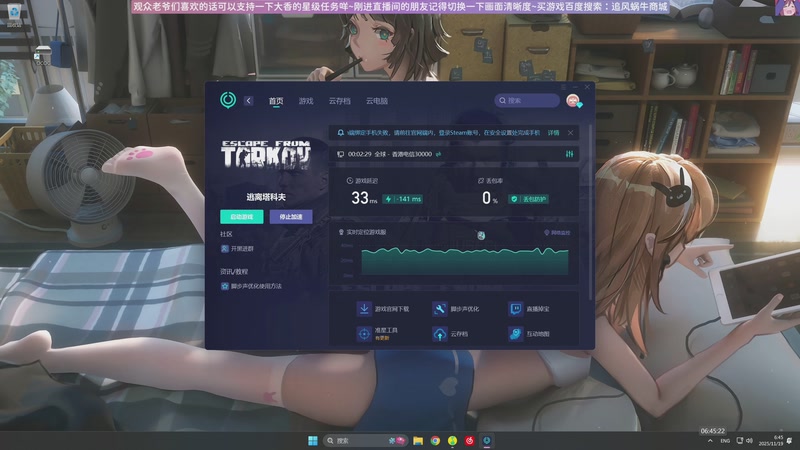
Task: Click the -141 ms latency boost badge
Action: coord(403,199)
